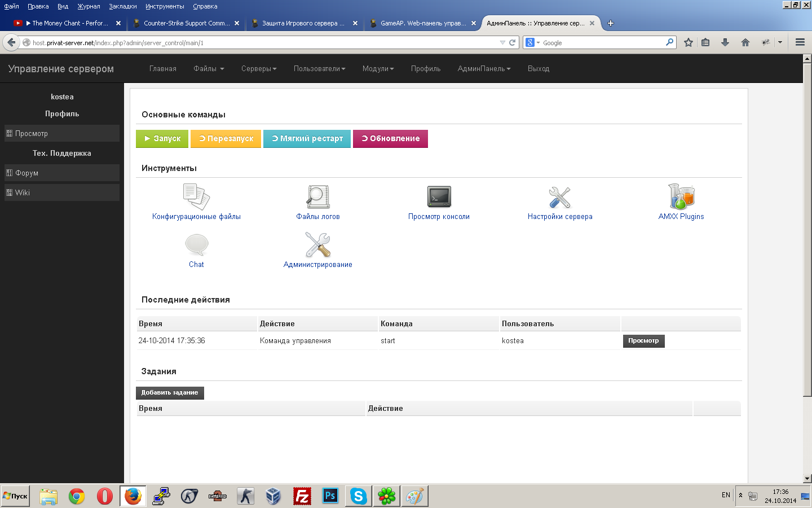Open the AMXX Plugins flask icon
The height and width of the screenshot is (508, 812).
[x=681, y=196]
